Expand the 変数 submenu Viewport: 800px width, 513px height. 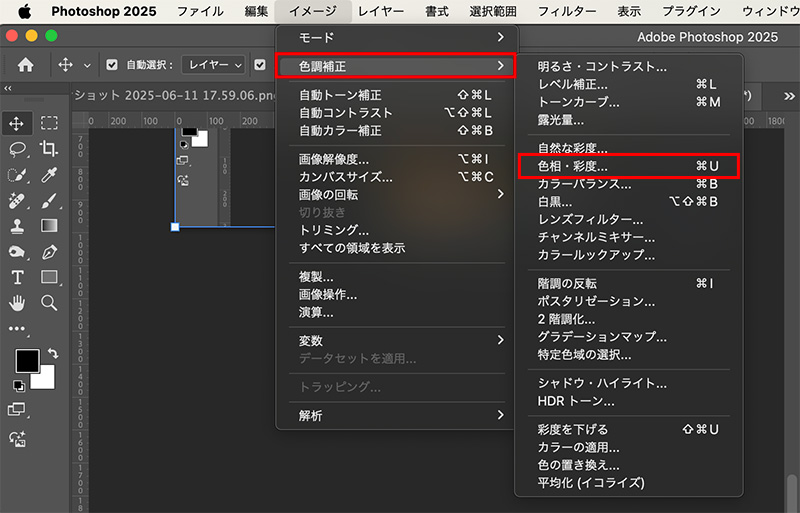coord(397,340)
